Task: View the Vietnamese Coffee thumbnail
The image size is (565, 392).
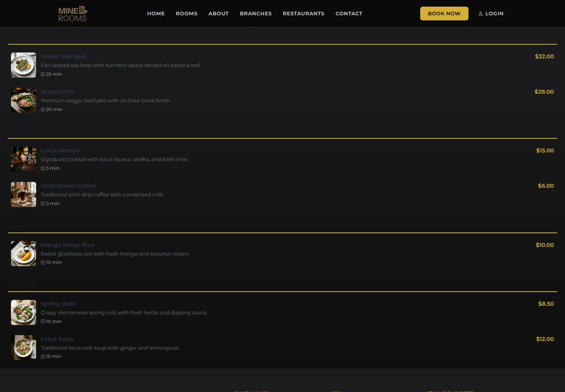Action: [24, 194]
